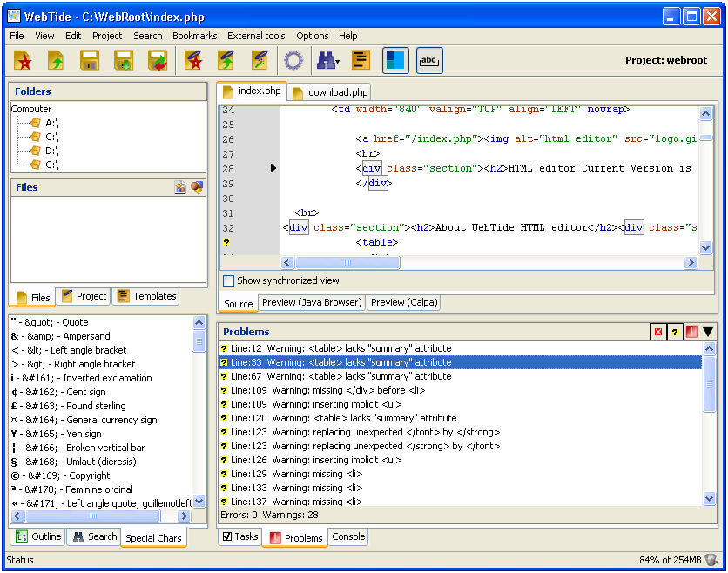This screenshot has height=573, width=728.
Task: Enable Show synchronized view checkbox
Action: pyautogui.click(x=228, y=280)
